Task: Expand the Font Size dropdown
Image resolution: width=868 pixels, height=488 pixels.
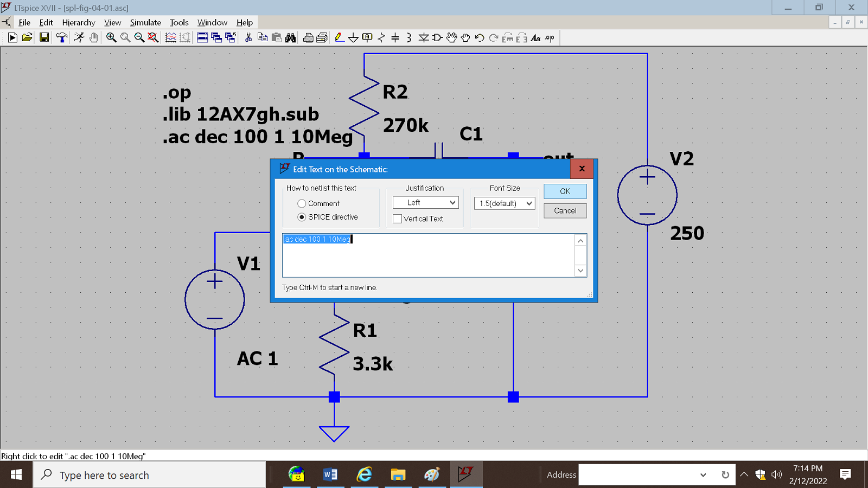Action: [505, 203]
